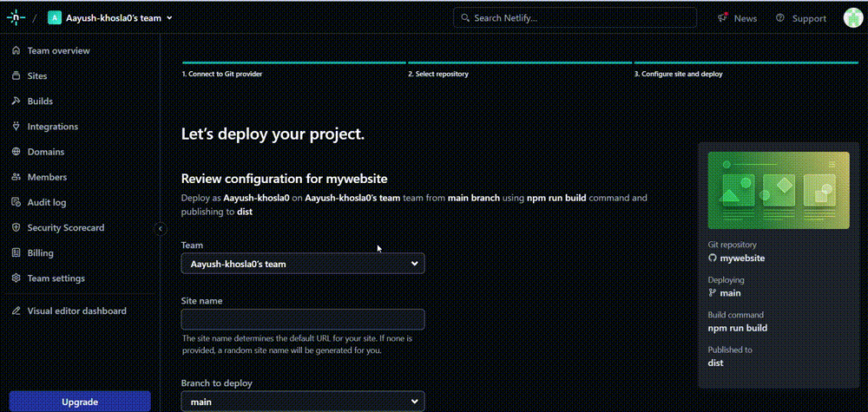Click the Team overview home icon

click(16, 50)
